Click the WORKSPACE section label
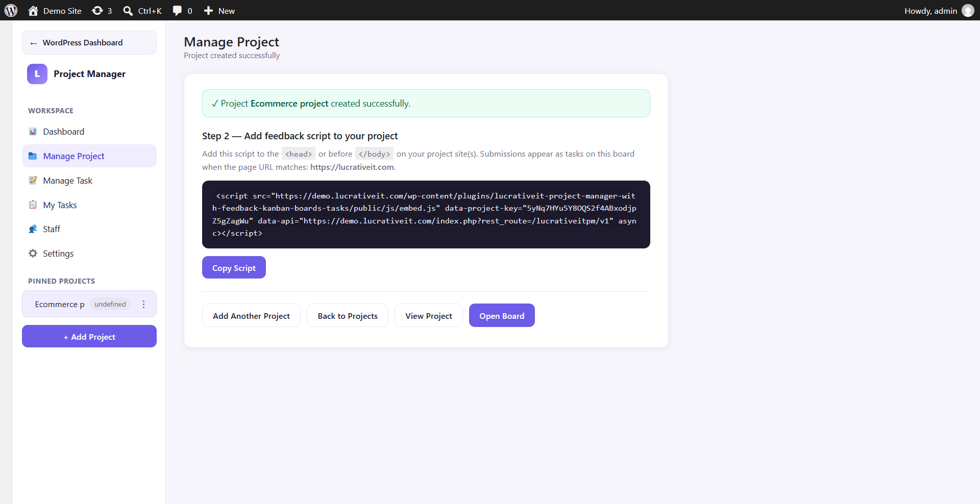980x504 pixels. point(51,111)
